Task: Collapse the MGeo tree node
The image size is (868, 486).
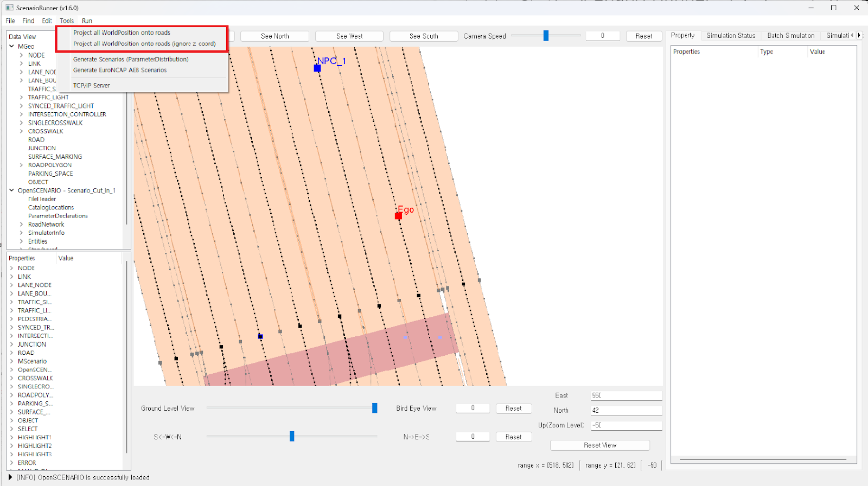Action: point(12,47)
